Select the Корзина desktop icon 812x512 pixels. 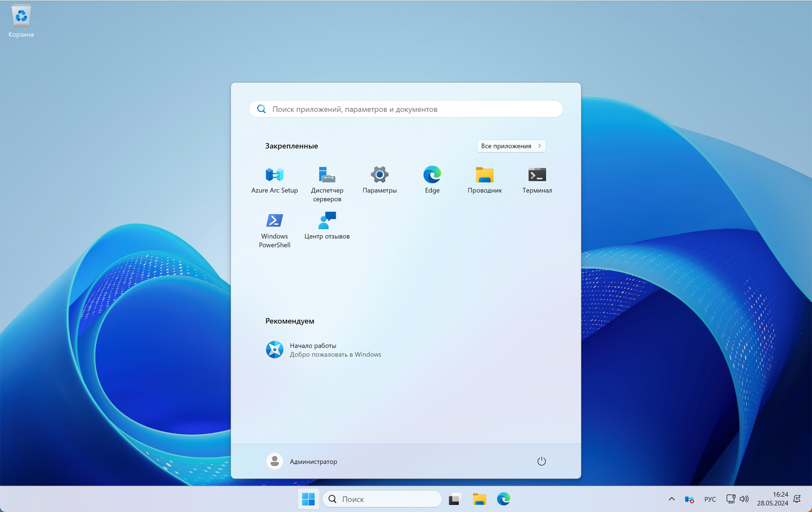pos(21,22)
